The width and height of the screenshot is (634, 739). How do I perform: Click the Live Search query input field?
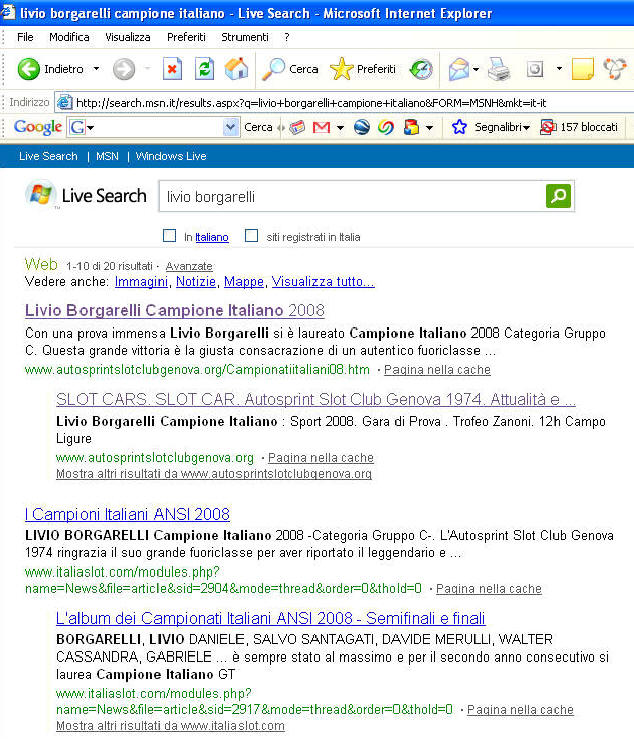tap(353, 196)
